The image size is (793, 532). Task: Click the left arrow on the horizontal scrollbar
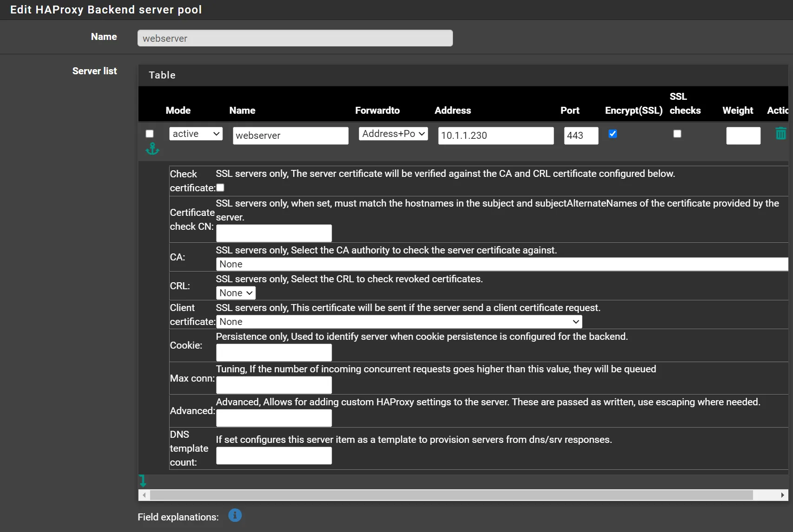click(144, 495)
